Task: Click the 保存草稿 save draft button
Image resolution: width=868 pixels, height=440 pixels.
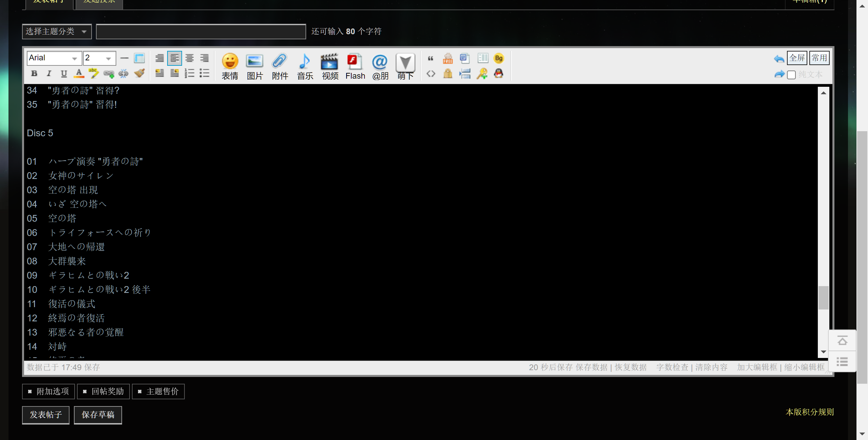Action: point(98,415)
